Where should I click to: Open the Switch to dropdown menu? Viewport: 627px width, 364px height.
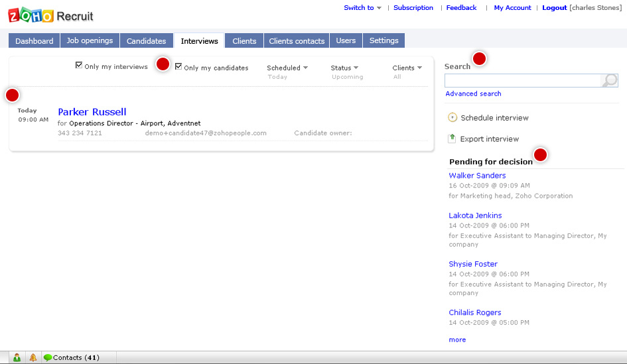coord(362,7)
